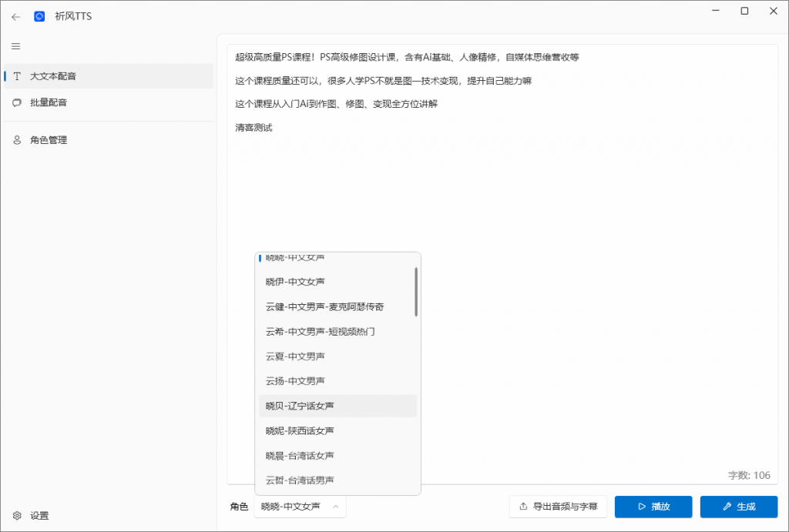Open the 设置 gear icon
Image resolution: width=789 pixels, height=532 pixels.
coord(15,516)
